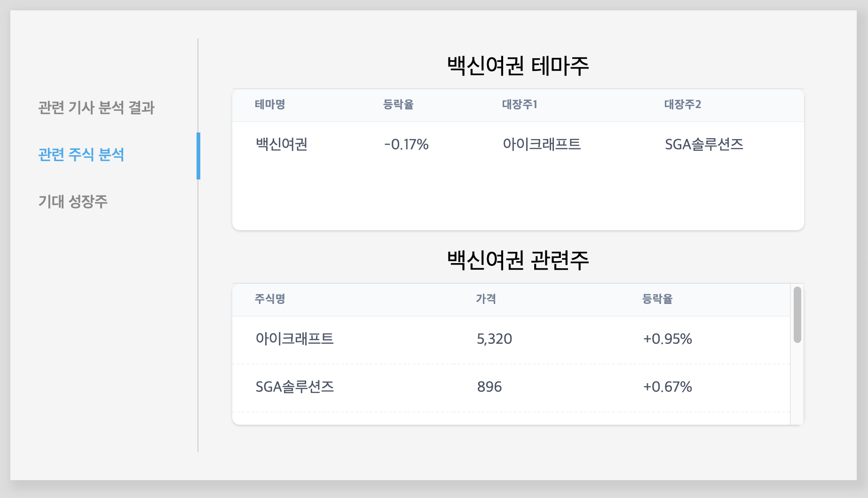Click the active 관련 주식 분석 tab
Image resolution: width=868 pixels, height=498 pixels.
[81, 154]
